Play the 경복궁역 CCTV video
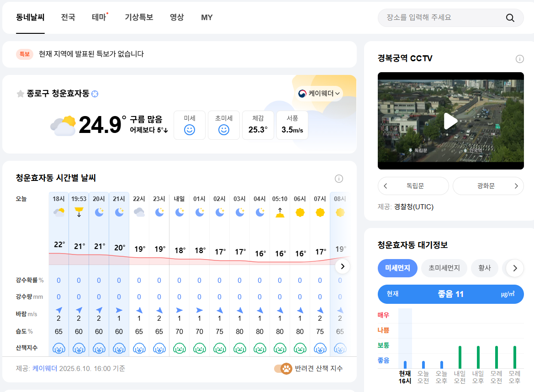This screenshot has height=392, width=534. tap(450, 121)
